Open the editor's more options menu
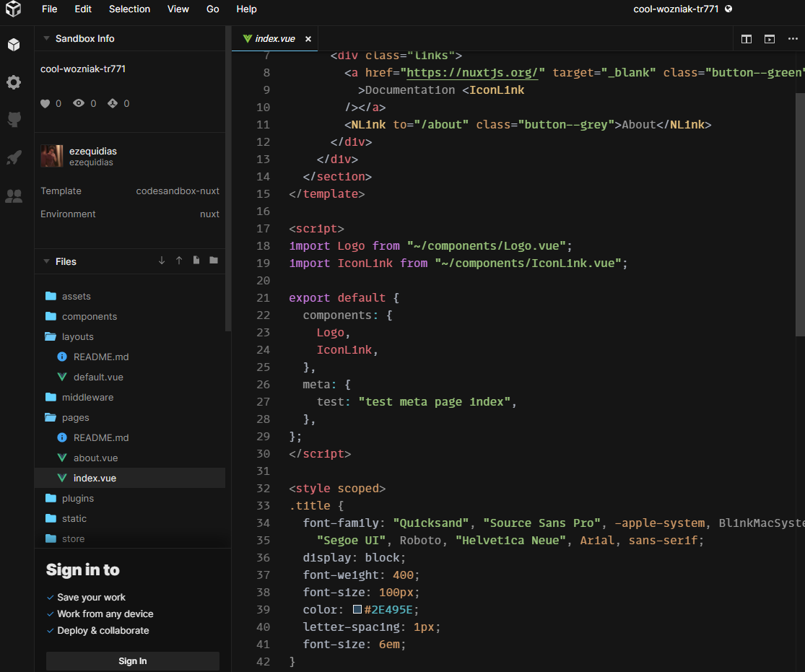 tap(793, 39)
